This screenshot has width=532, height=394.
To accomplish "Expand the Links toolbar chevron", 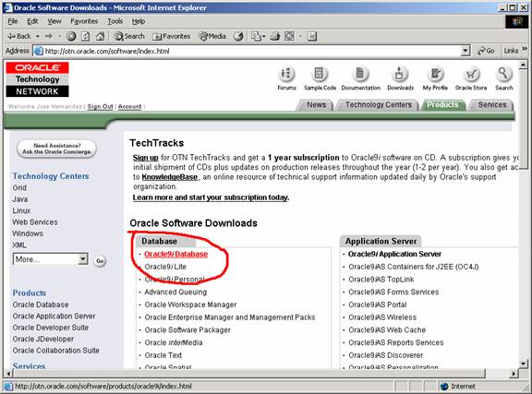I will (x=525, y=49).
